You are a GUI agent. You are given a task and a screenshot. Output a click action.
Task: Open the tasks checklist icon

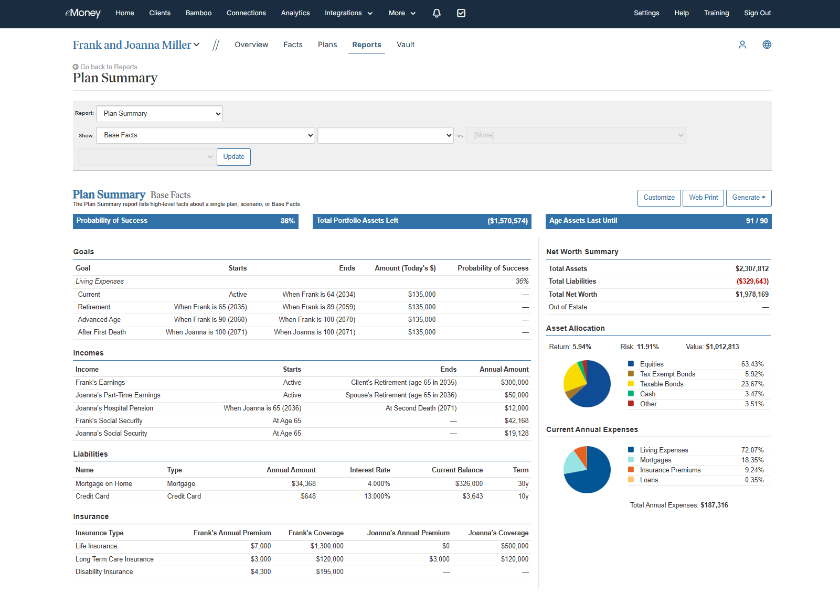(461, 13)
